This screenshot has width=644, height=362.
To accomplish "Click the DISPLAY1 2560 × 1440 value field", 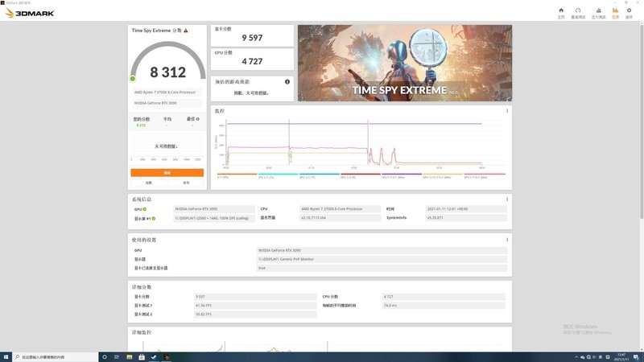I will [x=214, y=218].
